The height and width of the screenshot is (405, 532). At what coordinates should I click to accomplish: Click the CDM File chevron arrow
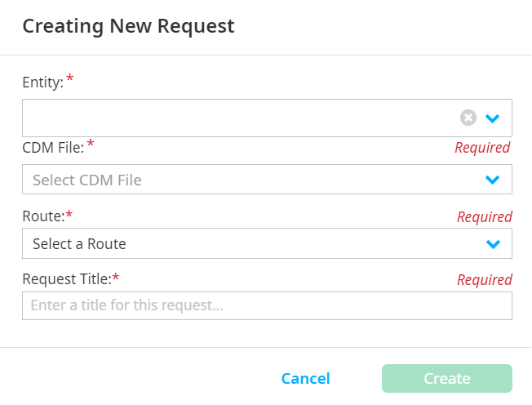[x=492, y=180]
